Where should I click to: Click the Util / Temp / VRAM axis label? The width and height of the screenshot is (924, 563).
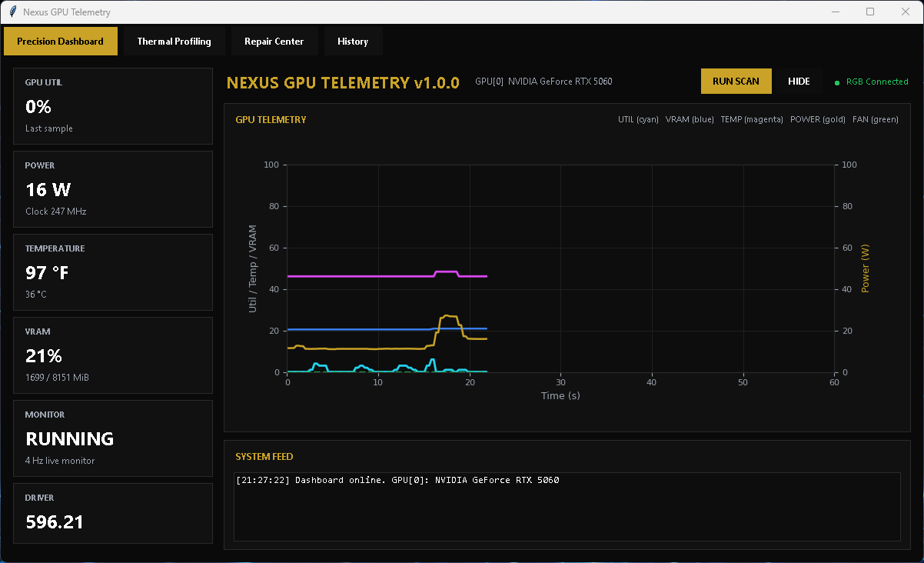(253, 268)
